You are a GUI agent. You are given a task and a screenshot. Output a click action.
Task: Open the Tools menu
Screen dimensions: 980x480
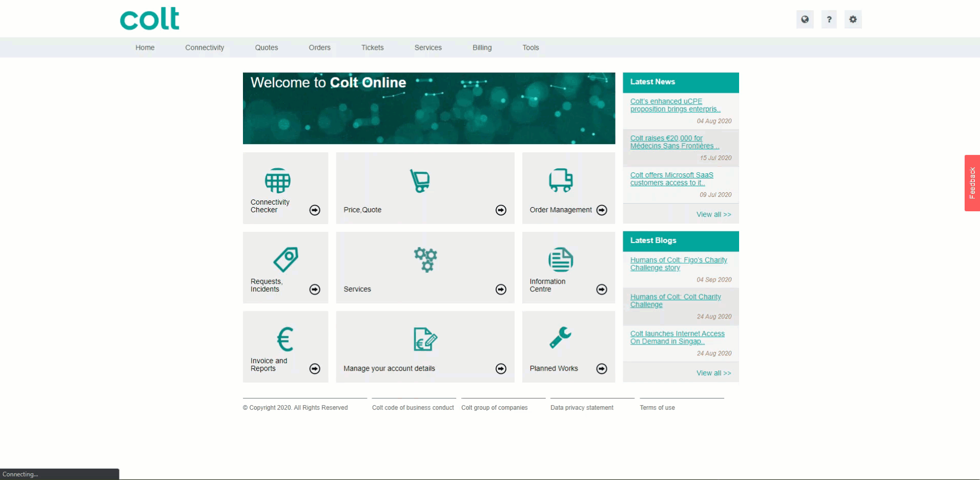pyautogui.click(x=530, y=48)
